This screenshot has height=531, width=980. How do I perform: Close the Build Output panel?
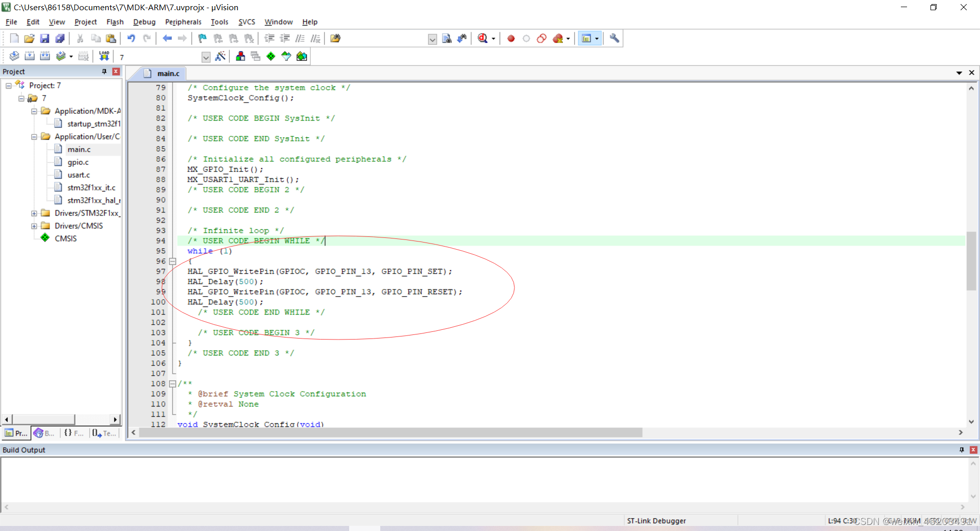pos(973,450)
